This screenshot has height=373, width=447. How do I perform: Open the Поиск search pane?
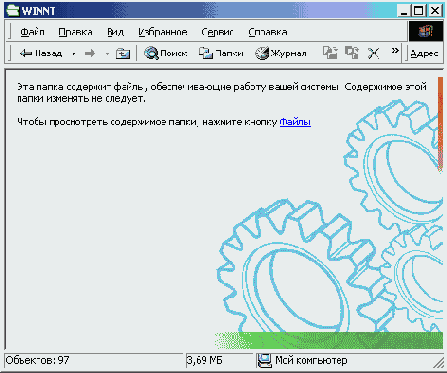[x=165, y=53]
